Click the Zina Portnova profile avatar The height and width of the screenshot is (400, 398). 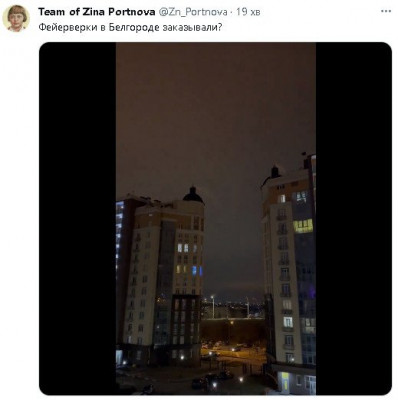(16, 19)
